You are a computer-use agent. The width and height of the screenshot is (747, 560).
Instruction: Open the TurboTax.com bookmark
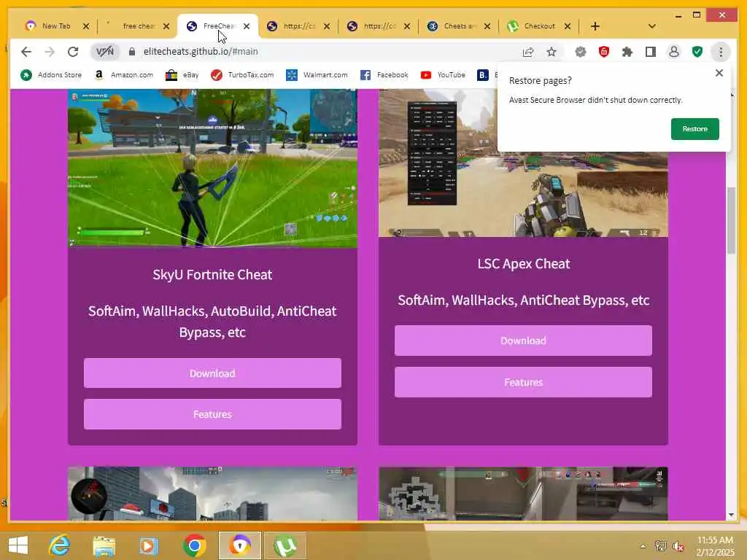[x=242, y=75]
